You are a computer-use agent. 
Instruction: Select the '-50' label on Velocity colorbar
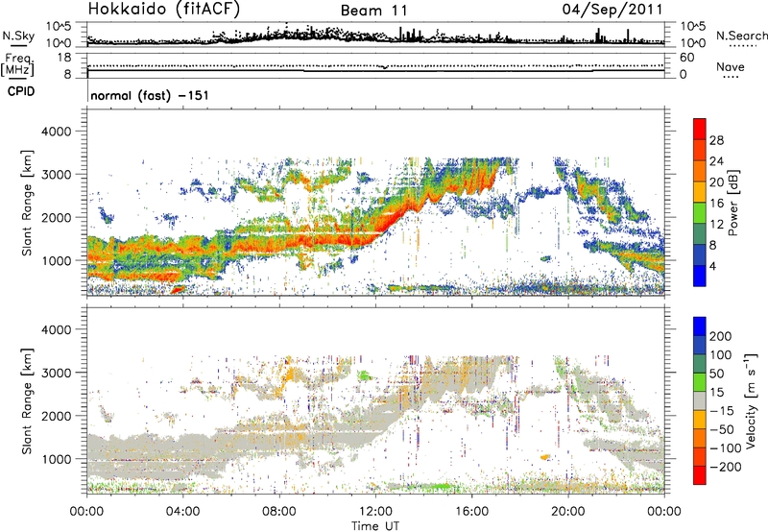[x=722, y=429]
